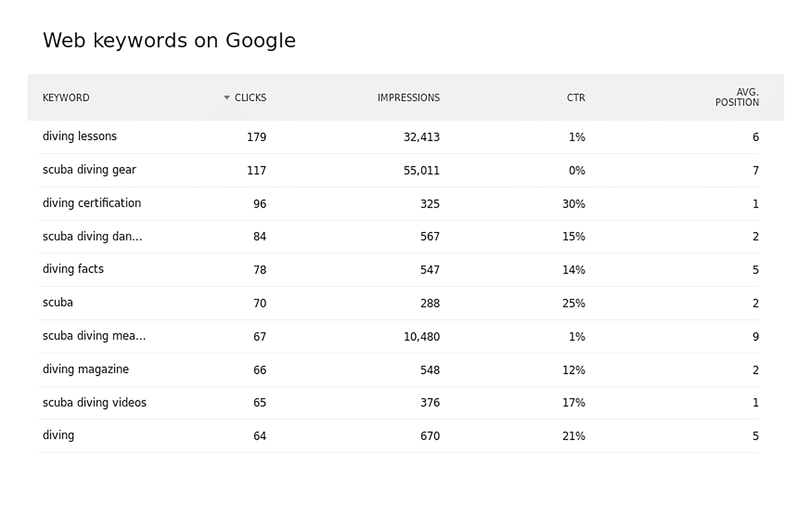Sort by the AVG. POSITION column header
The image size is (812, 505).
pyautogui.click(x=739, y=97)
